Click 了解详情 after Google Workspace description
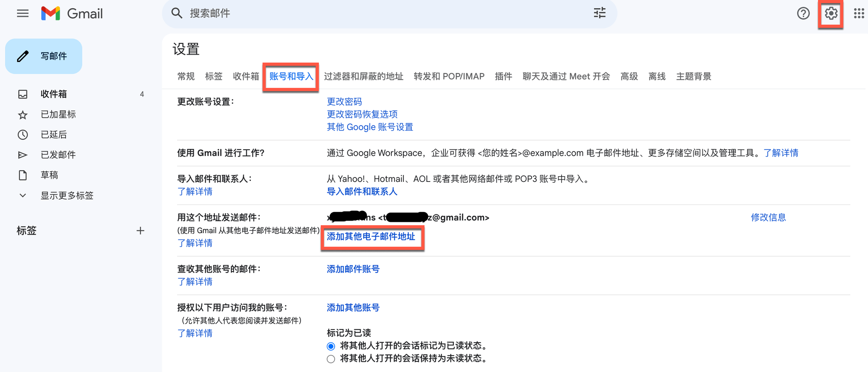 [x=781, y=153]
